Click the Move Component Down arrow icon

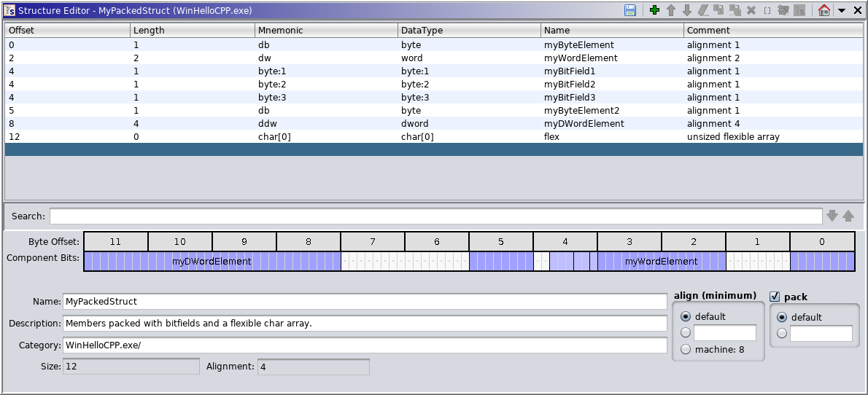coord(687,10)
